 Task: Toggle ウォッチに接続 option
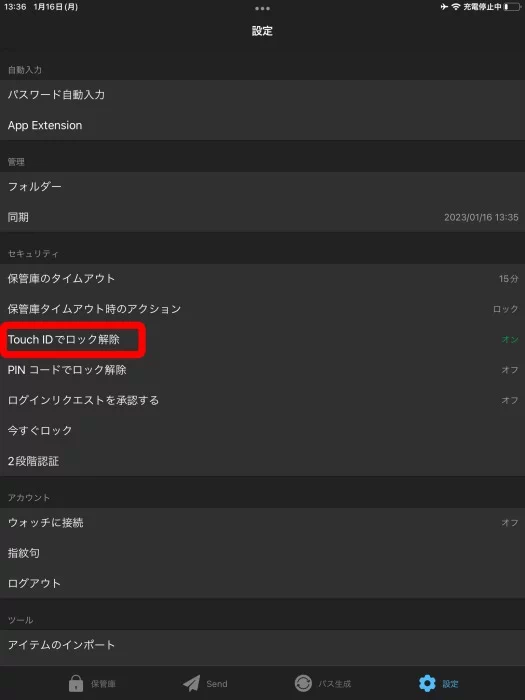coord(262,522)
